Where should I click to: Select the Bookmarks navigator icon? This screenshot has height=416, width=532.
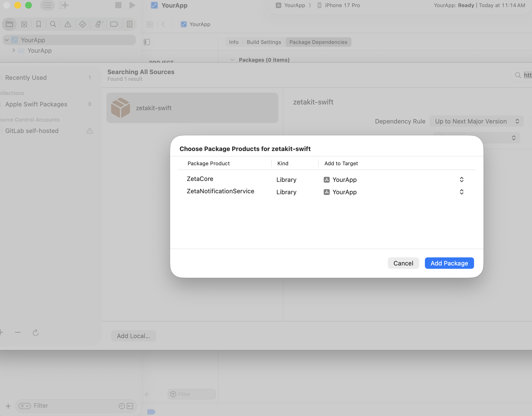[38, 24]
